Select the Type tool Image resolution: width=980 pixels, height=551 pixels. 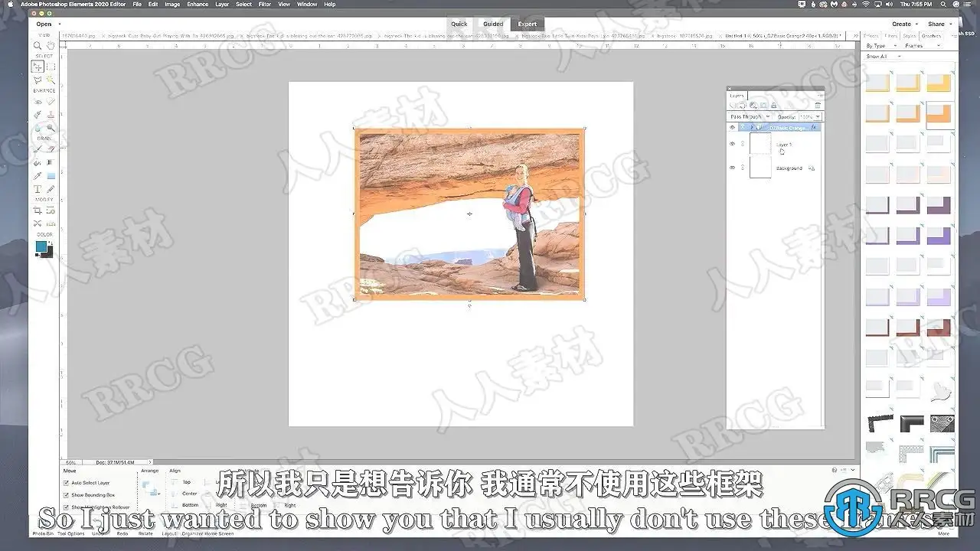click(x=37, y=188)
